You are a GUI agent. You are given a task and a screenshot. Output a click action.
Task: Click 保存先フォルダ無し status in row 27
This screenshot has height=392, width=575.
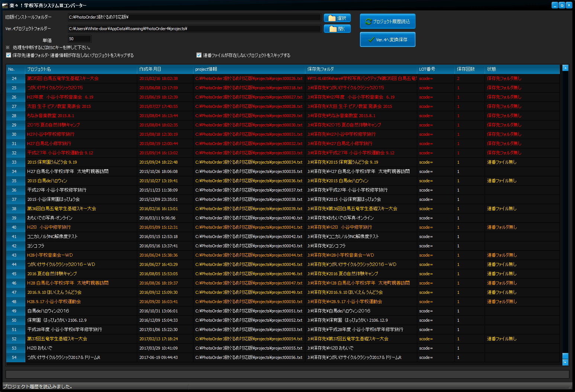coord(504,106)
